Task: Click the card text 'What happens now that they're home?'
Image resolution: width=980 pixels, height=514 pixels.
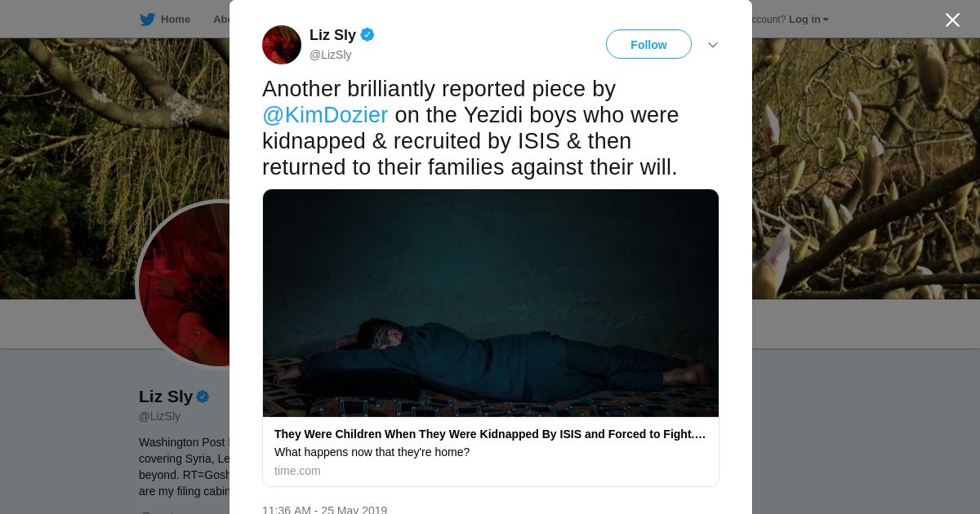Action: tap(372, 452)
